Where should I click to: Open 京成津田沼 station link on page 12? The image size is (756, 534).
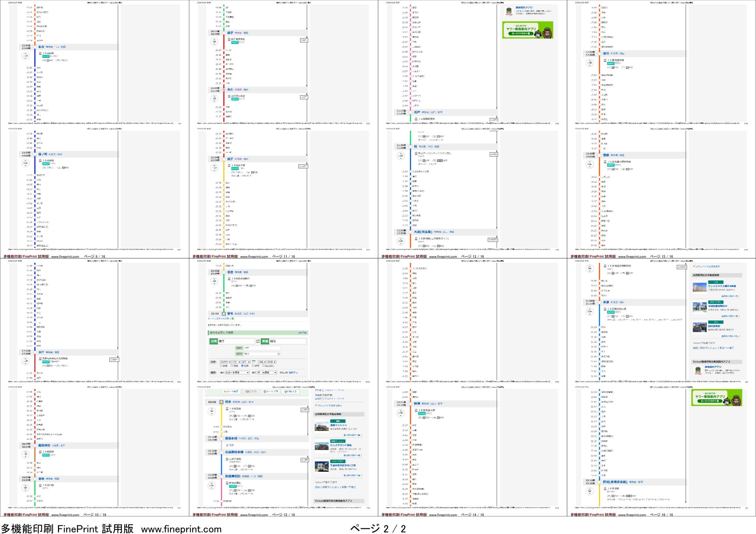(x=233, y=476)
